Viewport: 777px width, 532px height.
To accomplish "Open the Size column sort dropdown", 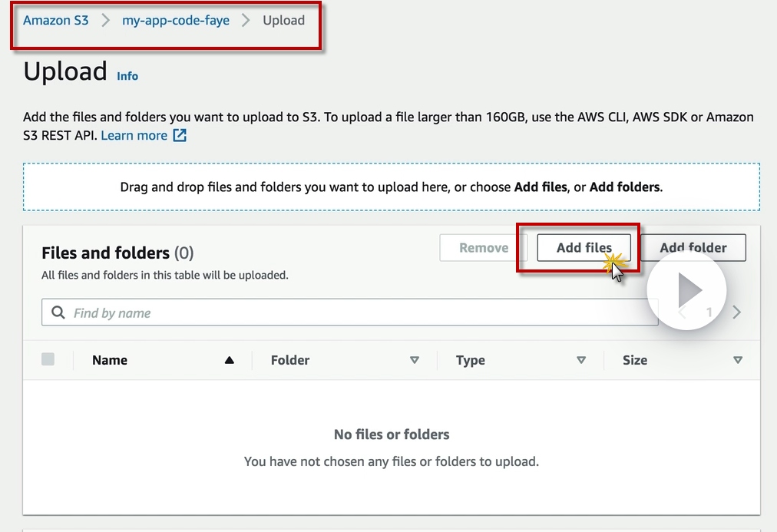I will click(738, 360).
